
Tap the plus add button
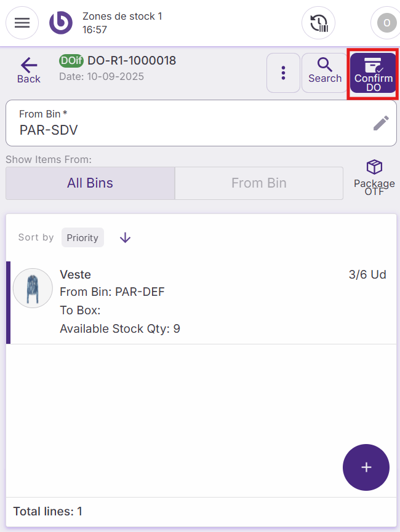[366, 467]
